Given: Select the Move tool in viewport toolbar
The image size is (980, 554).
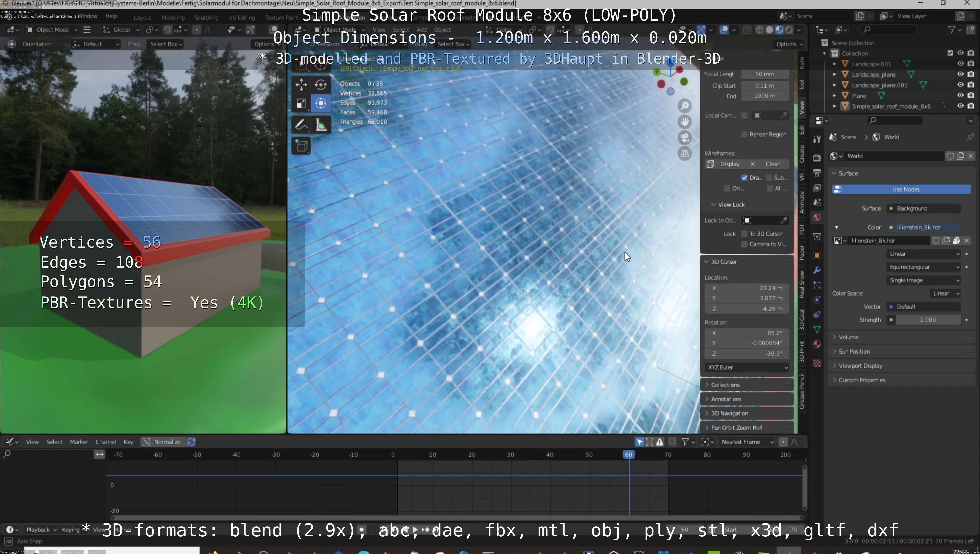Looking at the screenshot, I should [x=301, y=84].
